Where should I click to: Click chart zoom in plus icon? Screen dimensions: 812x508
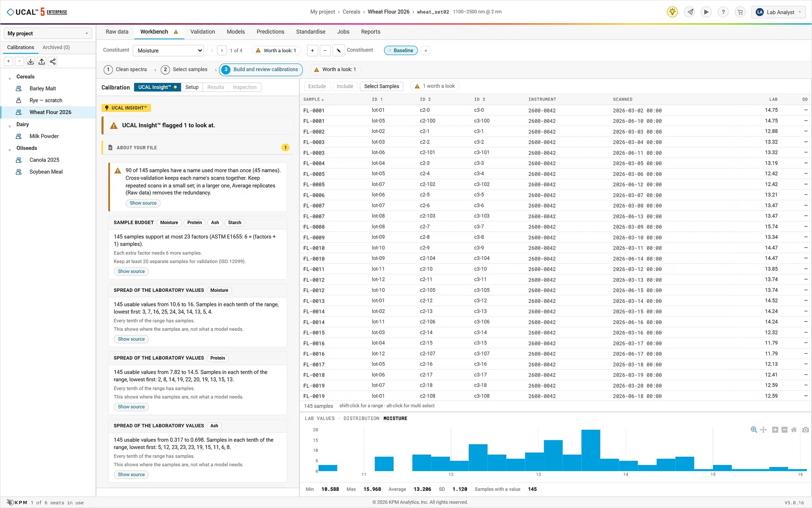[x=775, y=430]
